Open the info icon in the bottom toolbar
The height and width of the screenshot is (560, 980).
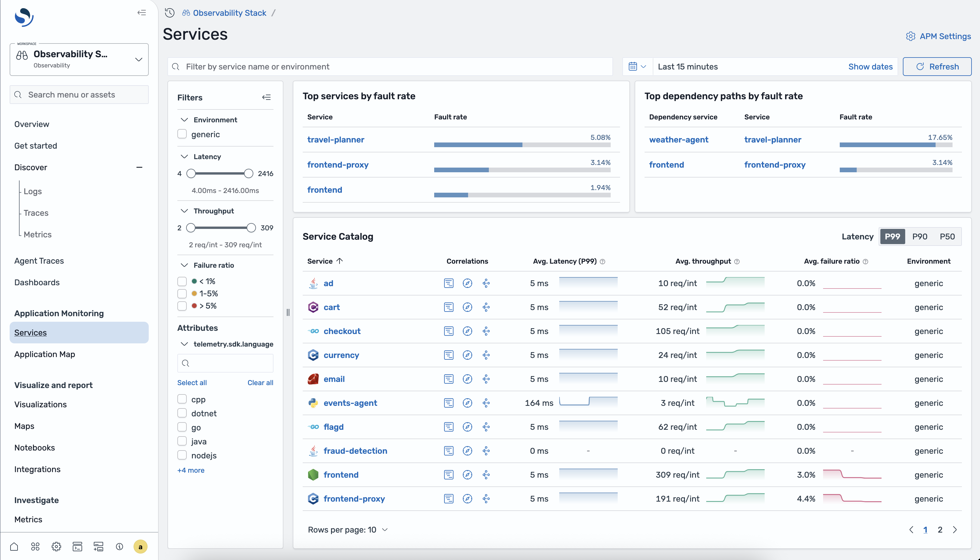[x=119, y=546]
